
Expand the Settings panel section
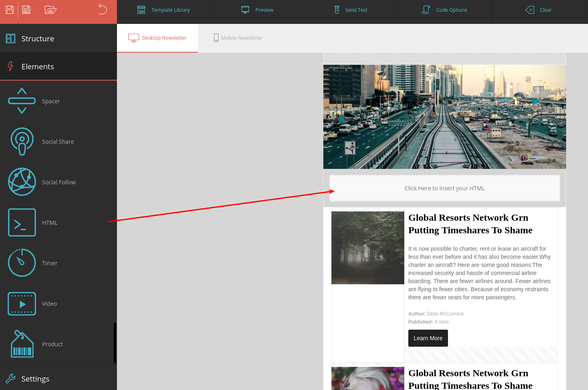pyautogui.click(x=58, y=378)
